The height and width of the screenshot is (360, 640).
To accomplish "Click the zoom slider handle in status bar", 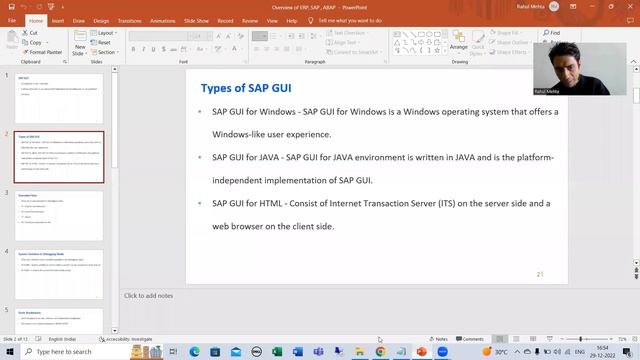I will click(x=580, y=339).
